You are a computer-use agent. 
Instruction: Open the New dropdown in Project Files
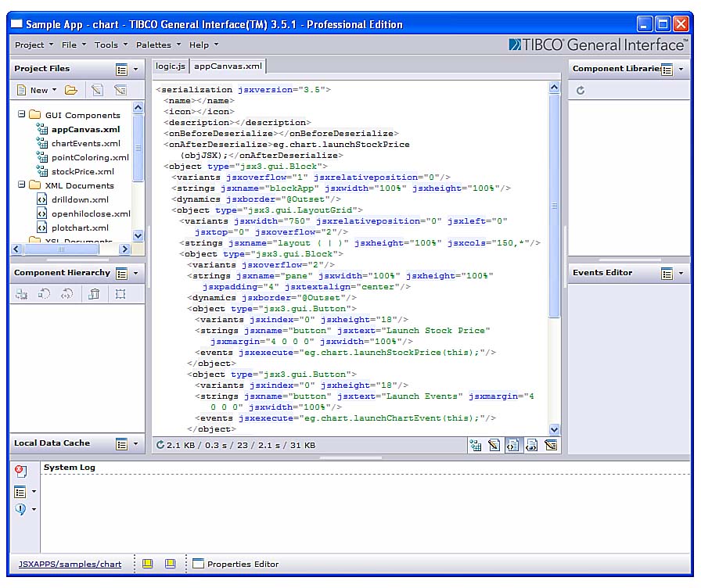pos(38,90)
